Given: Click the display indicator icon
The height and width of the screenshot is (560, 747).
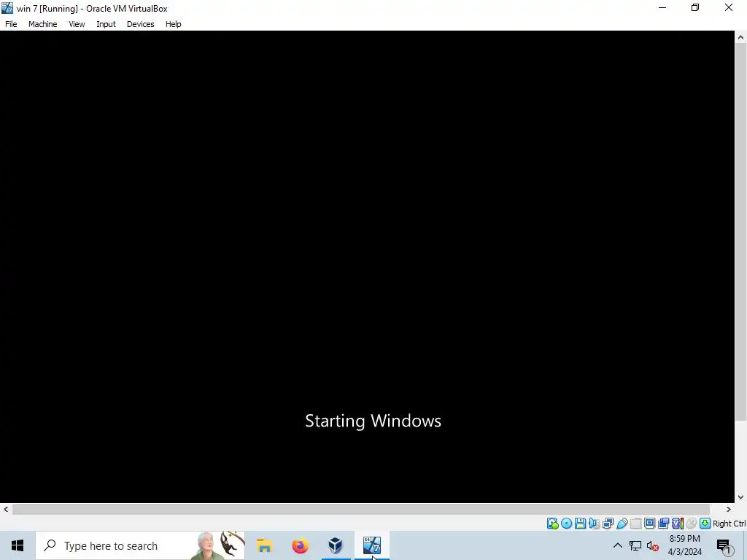Looking at the screenshot, I should click(649, 524).
